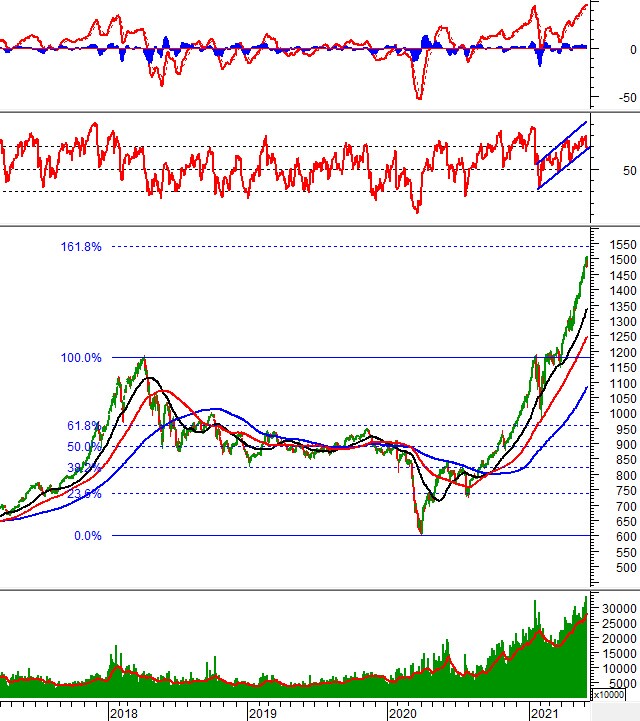Select the 1050 price axis value
Viewport: 640px width, 721px height.
click(623, 399)
